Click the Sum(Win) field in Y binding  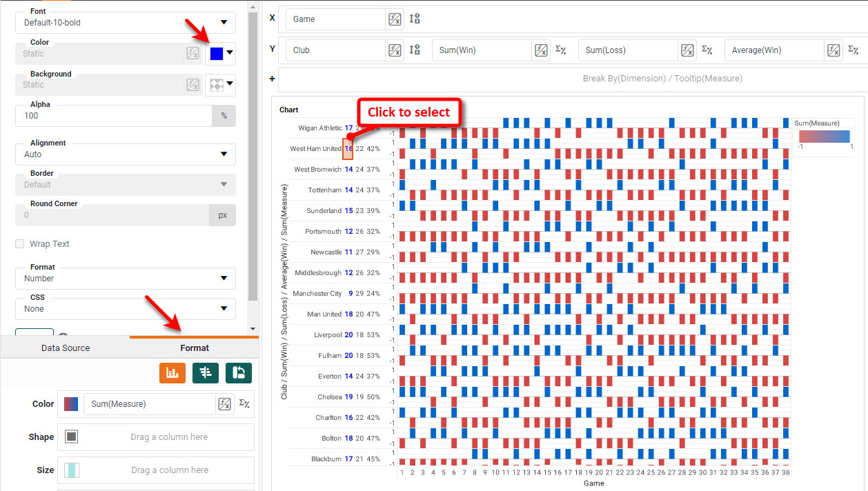pyautogui.click(x=482, y=50)
